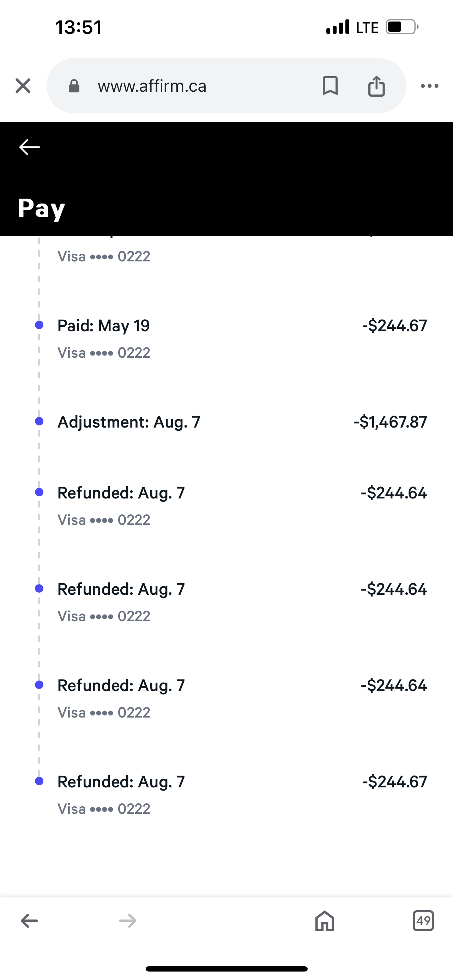This screenshot has height=980, width=453.
Task: Go back using white arrow in header
Action: click(29, 147)
